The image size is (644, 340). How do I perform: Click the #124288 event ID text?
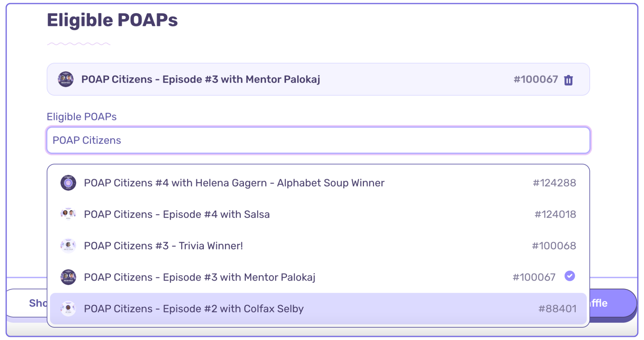(554, 183)
